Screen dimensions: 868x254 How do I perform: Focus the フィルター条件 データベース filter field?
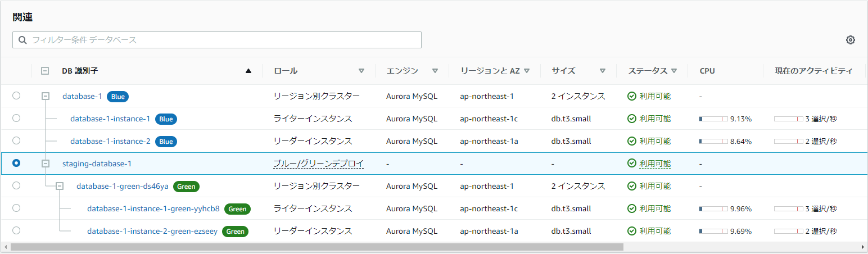click(217, 40)
